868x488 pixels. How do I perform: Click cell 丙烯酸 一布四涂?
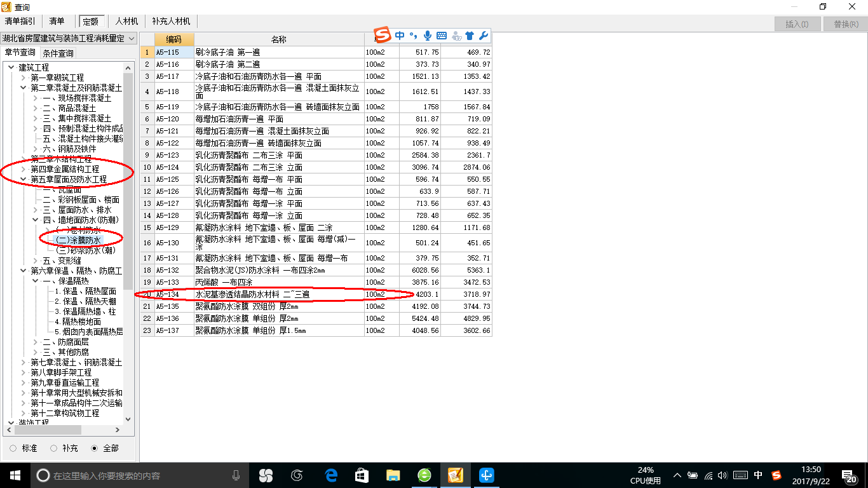[x=280, y=282]
